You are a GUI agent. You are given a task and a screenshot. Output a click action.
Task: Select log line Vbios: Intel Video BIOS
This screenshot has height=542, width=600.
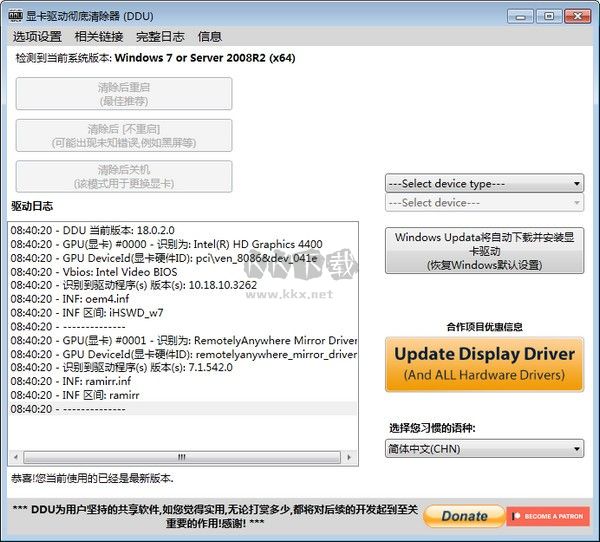(183, 272)
